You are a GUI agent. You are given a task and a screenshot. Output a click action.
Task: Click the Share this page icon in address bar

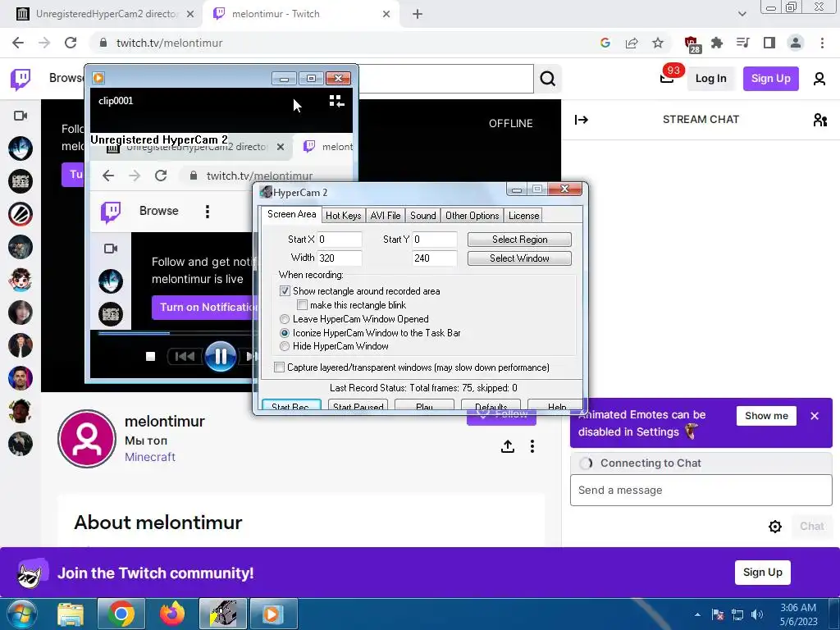coord(632,43)
